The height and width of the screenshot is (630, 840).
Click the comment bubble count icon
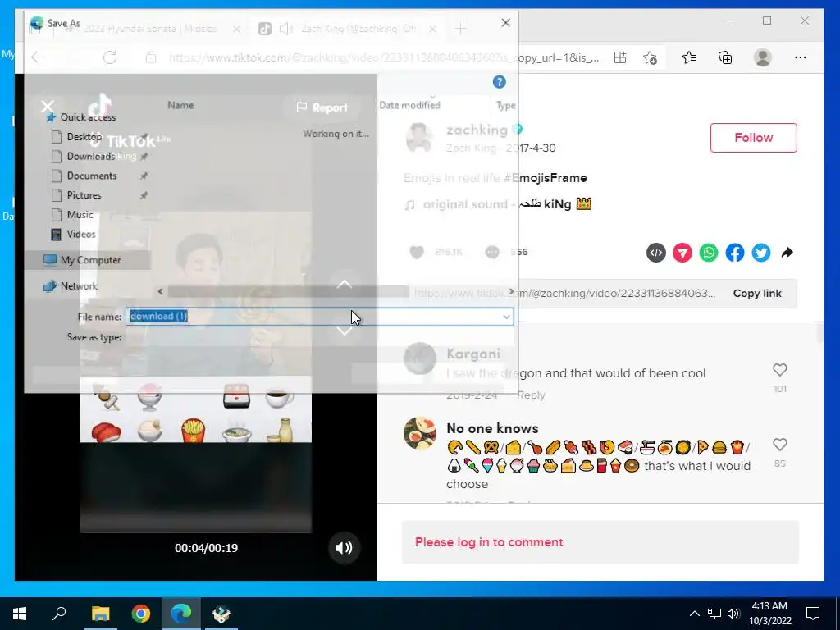click(x=492, y=253)
